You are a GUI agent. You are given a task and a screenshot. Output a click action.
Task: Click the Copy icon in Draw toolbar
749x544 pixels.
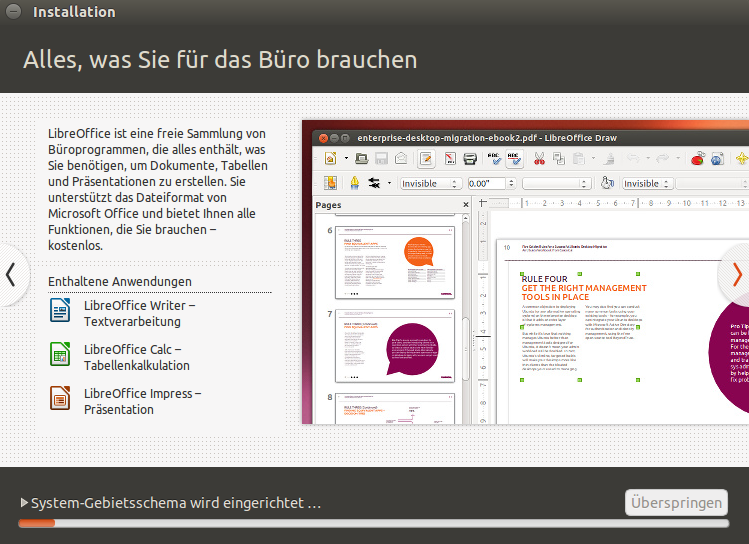(x=559, y=159)
